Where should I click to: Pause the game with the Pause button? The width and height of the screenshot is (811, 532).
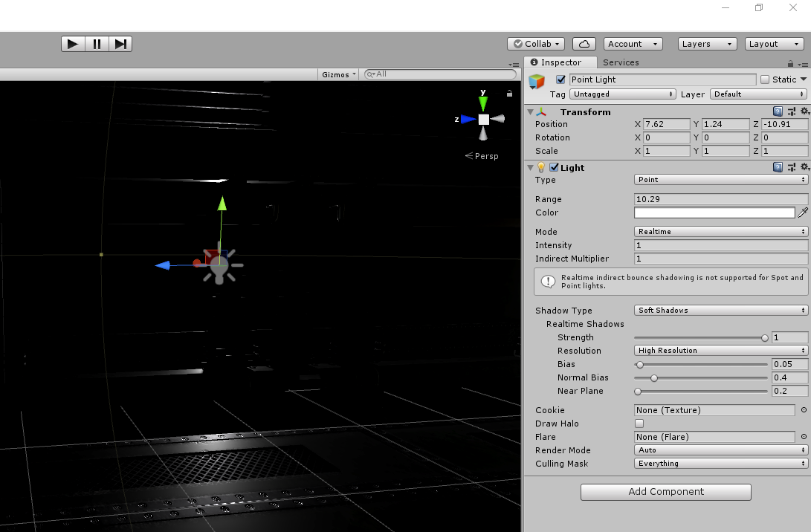(97, 44)
